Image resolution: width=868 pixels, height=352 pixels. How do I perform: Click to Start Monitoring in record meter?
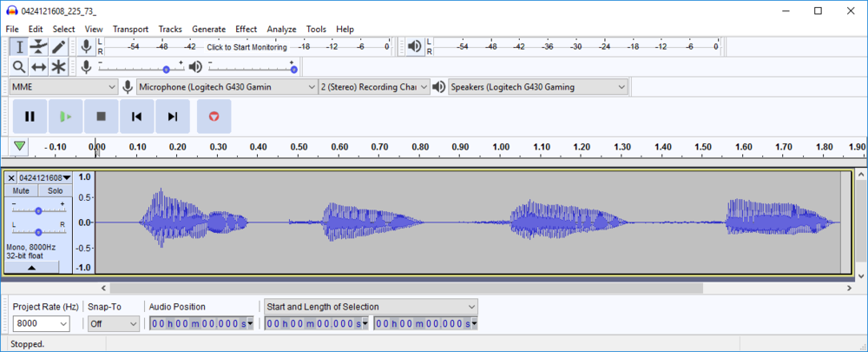click(x=247, y=47)
